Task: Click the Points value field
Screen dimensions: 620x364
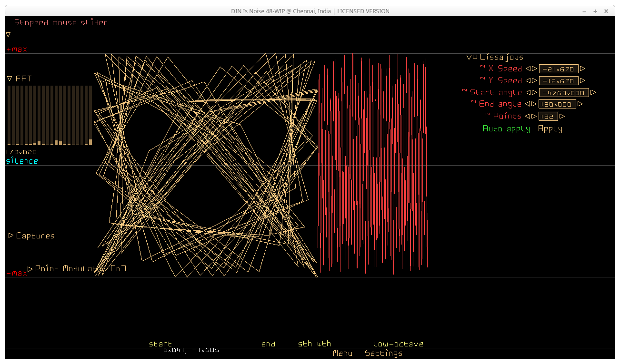Action: click(548, 116)
